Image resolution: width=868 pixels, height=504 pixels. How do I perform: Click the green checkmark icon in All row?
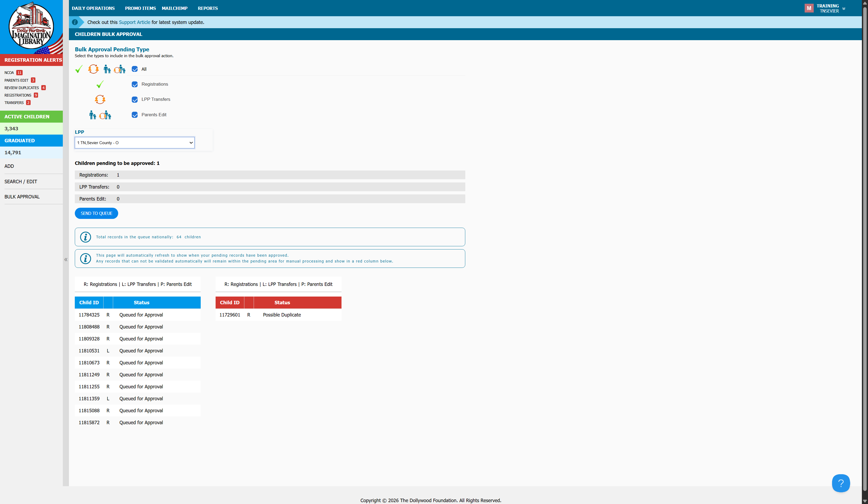coord(79,69)
